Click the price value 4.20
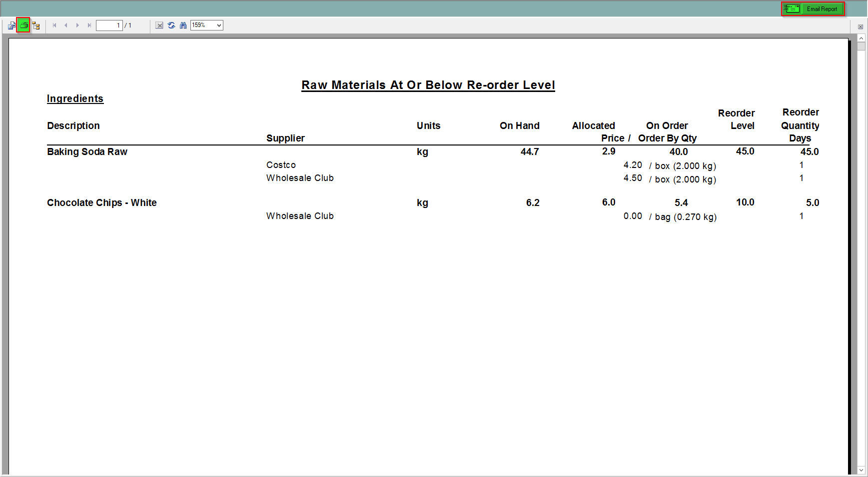Screen dimensions: 868x477 pos(633,165)
